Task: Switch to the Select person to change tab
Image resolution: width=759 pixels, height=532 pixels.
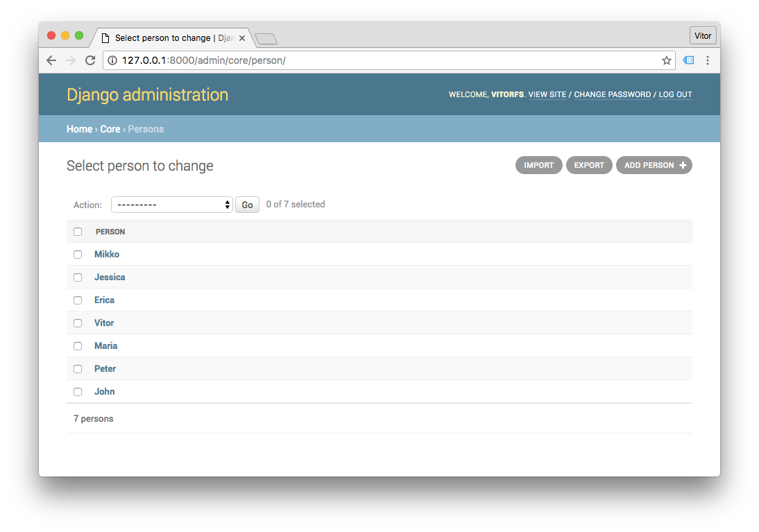Action: [x=167, y=38]
